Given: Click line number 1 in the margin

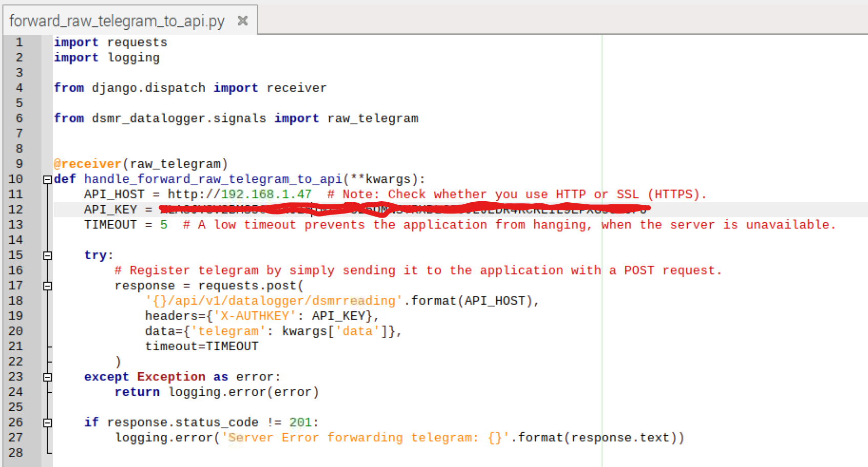Looking at the screenshot, I should (19, 42).
